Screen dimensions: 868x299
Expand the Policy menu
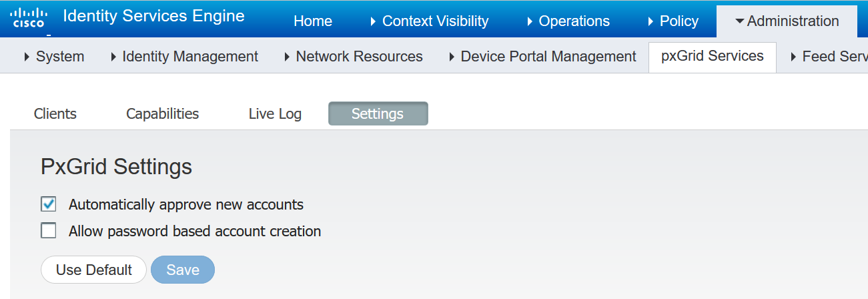[x=673, y=21]
